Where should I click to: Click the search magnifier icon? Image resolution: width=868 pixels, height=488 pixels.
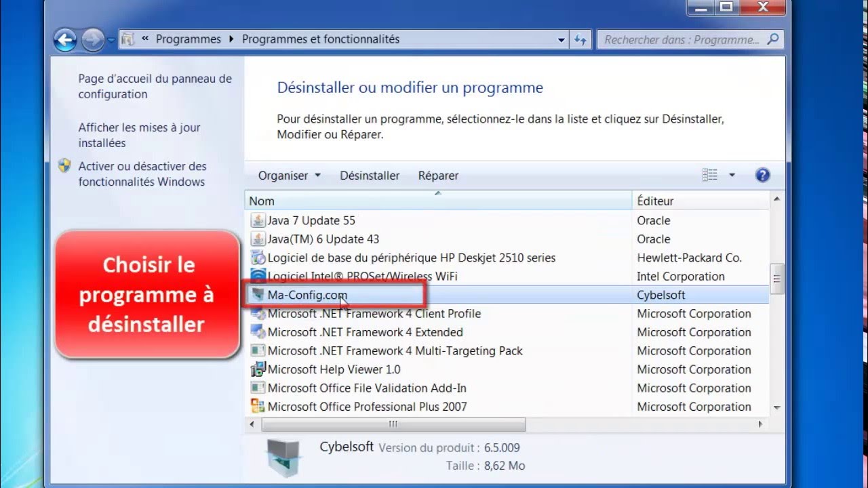point(773,39)
